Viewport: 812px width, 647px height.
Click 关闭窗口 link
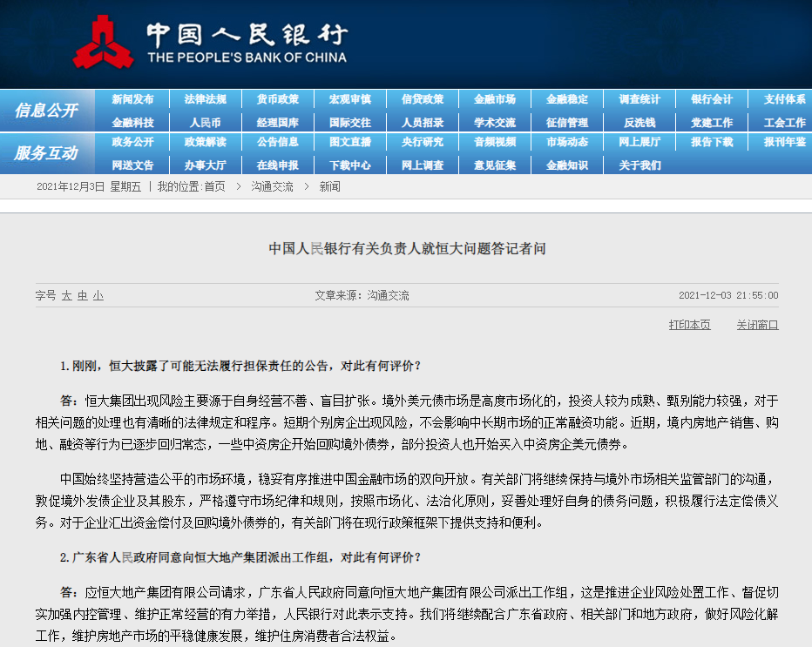pos(758,325)
